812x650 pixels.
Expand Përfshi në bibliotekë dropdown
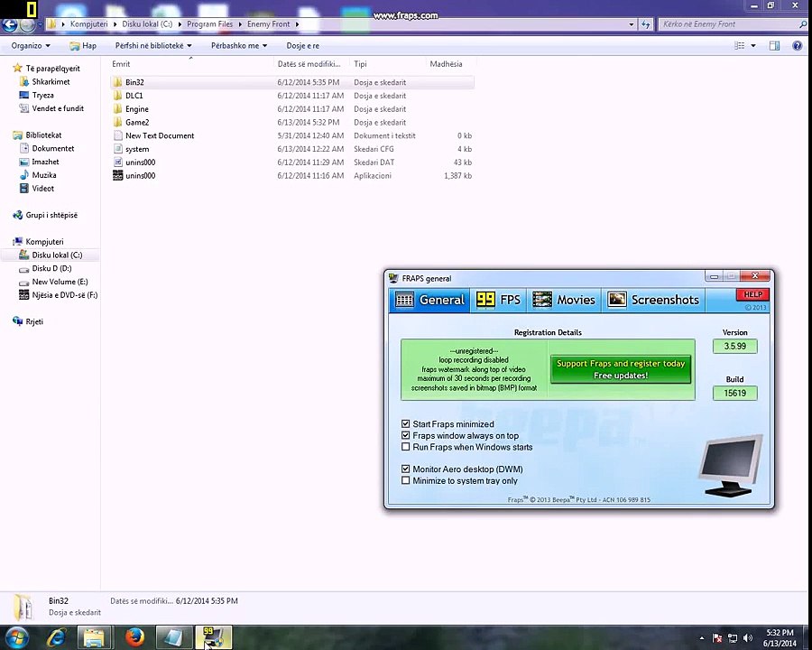point(153,46)
